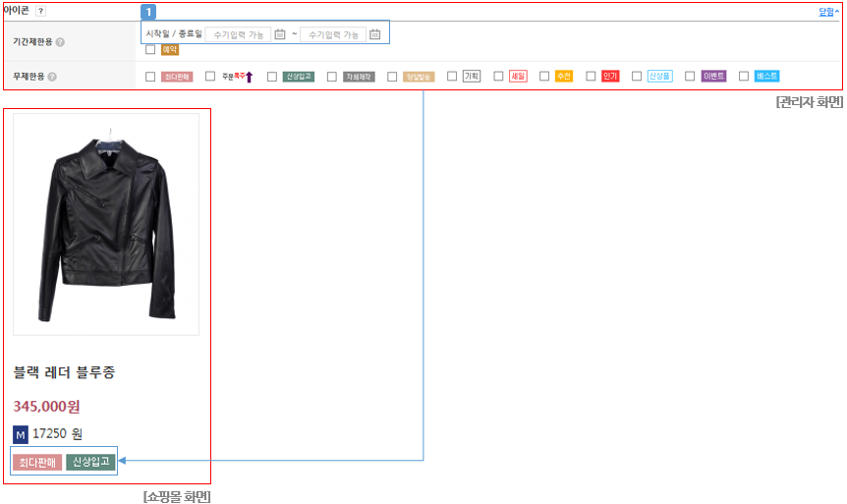Click the blue-outlined 신상품 badge icon
The image size is (847, 504).
659,77
